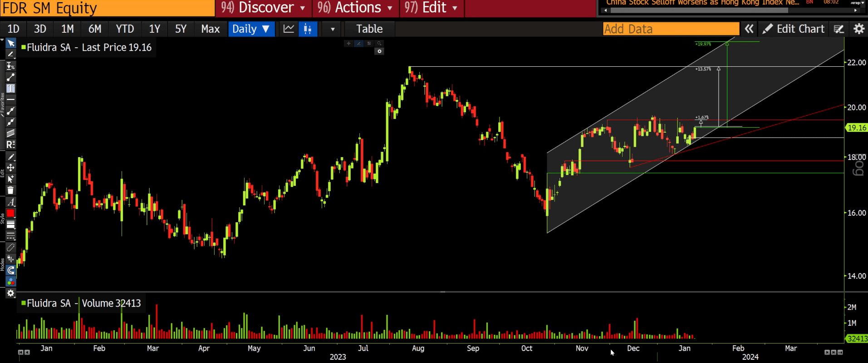Open chart settings gear at top right
Screen dimensions: 868x363
click(x=859, y=29)
